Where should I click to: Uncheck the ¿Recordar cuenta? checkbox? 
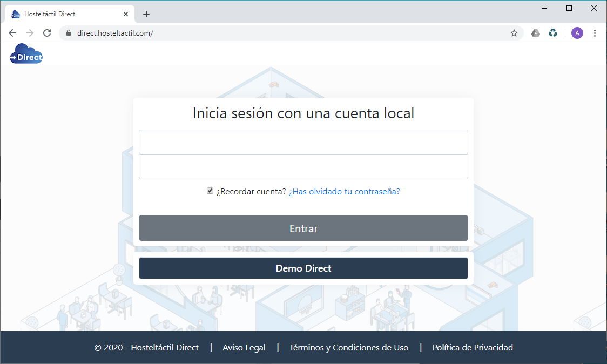click(x=210, y=191)
